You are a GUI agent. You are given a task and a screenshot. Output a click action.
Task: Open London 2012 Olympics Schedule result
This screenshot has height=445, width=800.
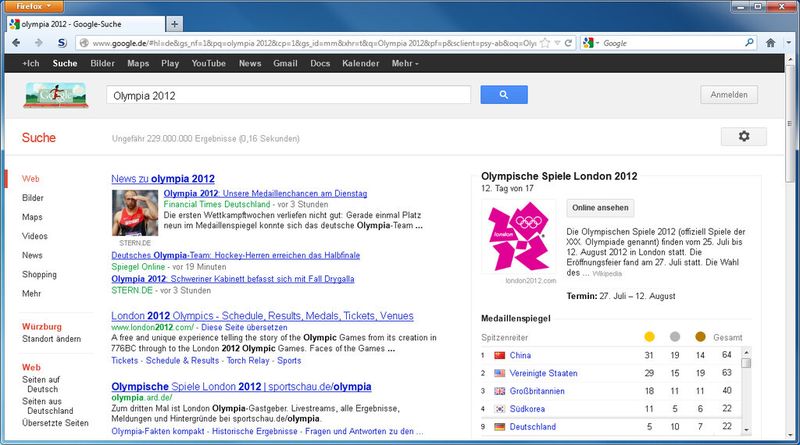(262, 316)
